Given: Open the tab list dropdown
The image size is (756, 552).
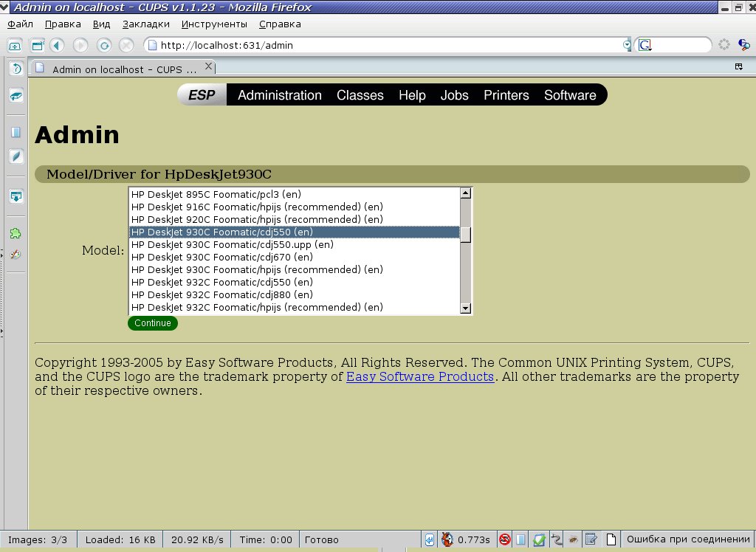Looking at the screenshot, I should pos(738,66).
